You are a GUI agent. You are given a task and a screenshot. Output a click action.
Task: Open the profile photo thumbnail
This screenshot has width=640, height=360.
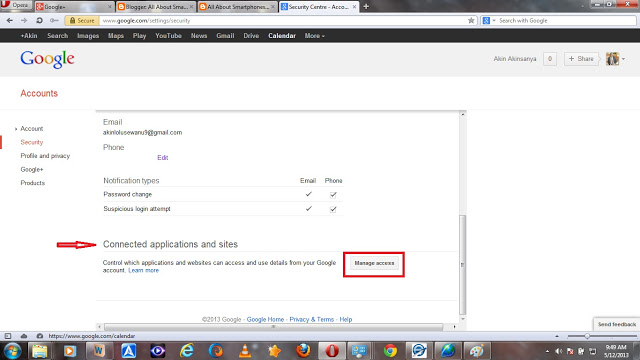tap(612, 59)
